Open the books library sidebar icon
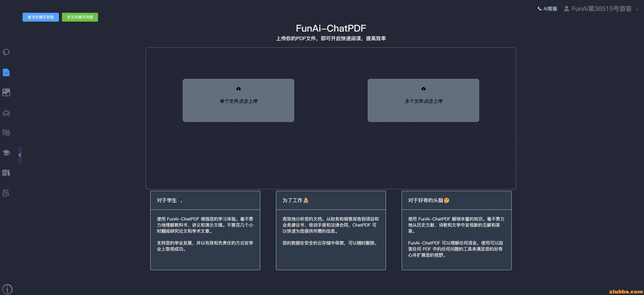 [x=6, y=173]
